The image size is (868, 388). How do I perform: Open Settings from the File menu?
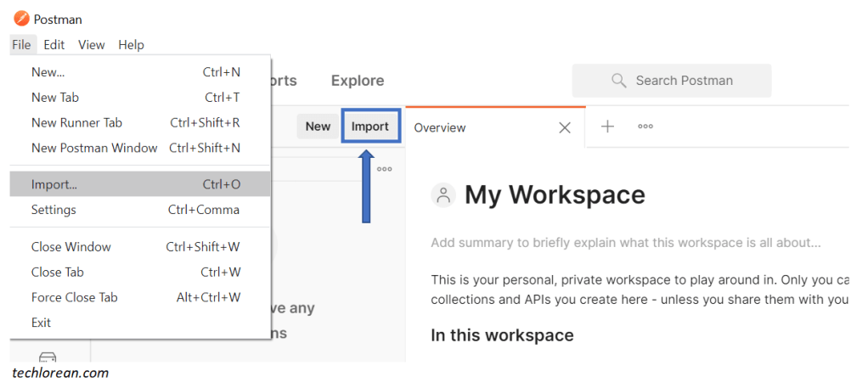click(x=140, y=210)
